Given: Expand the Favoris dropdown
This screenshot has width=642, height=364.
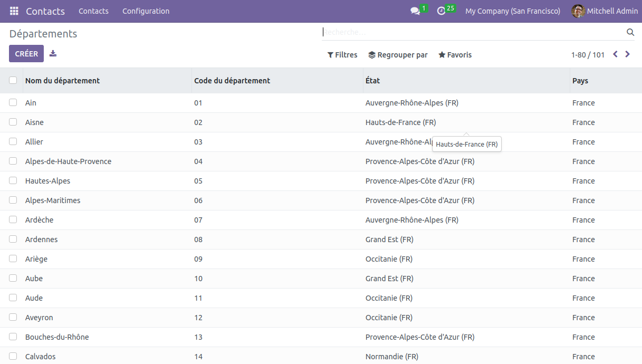Looking at the screenshot, I should coord(455,55).
